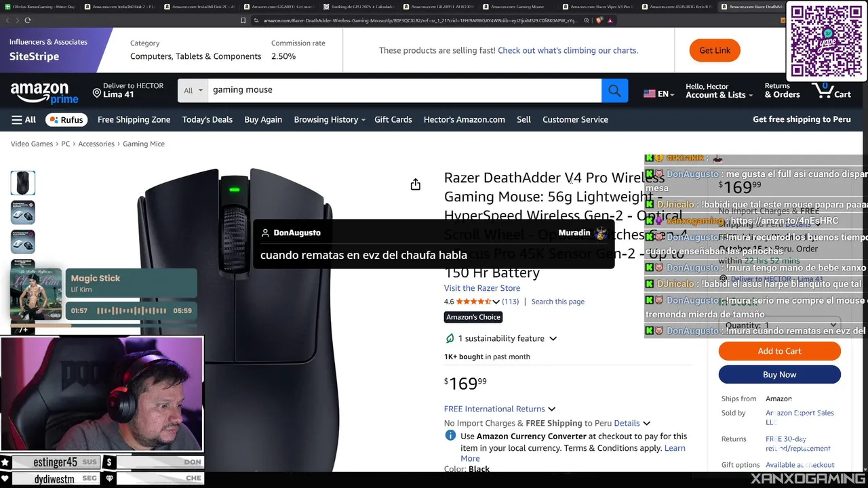This screenshot has width=868, height=488.
Task: Click Accessories breadcrumb
Action: click(96, 144)
